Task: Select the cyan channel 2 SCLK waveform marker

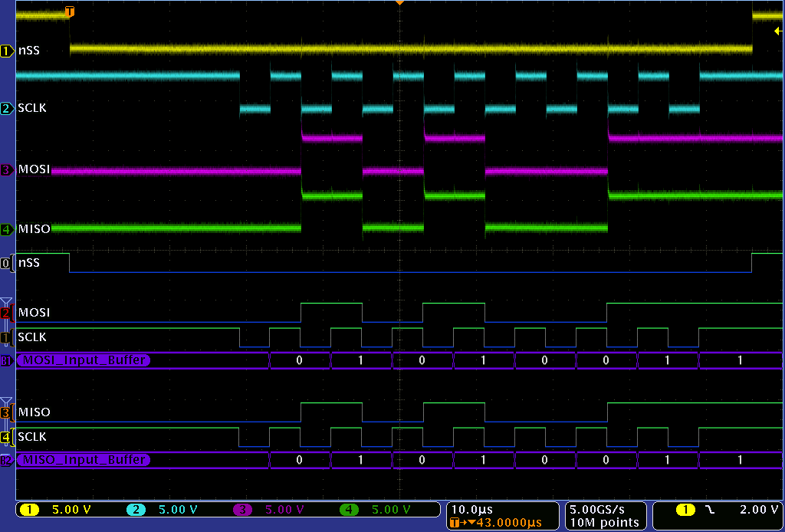Action: (x=8, y=109)
